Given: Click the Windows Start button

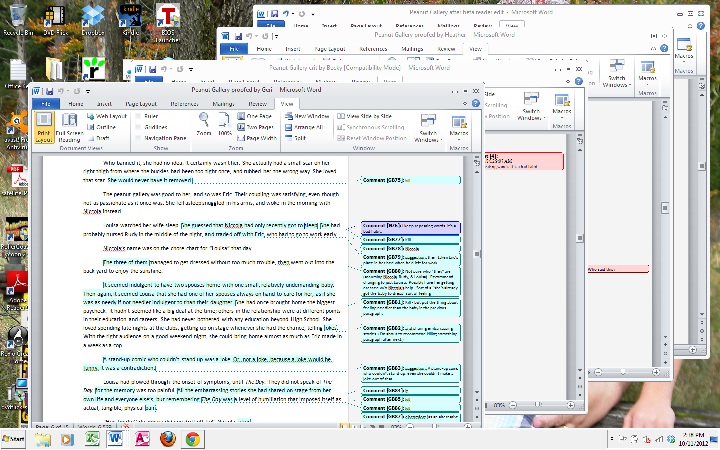Looking at the screenshot, I should click(14, 438).
